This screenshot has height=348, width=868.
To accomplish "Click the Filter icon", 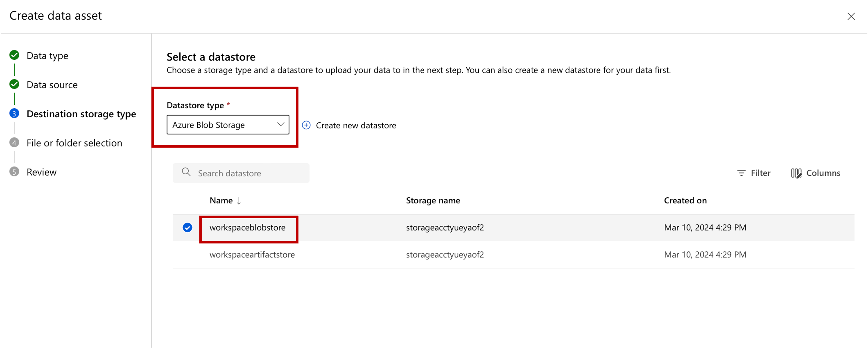I will coord(741,173).
